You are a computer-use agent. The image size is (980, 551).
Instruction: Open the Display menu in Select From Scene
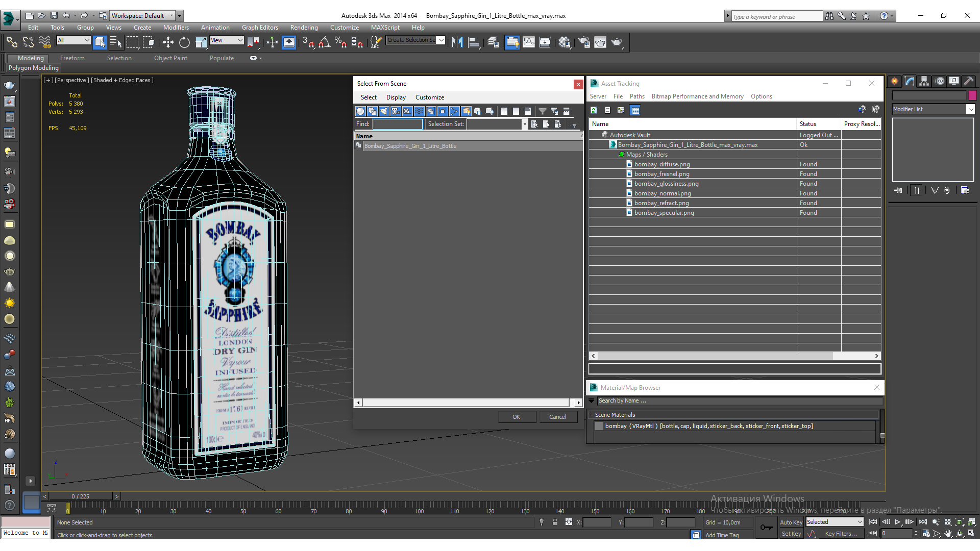396,97
